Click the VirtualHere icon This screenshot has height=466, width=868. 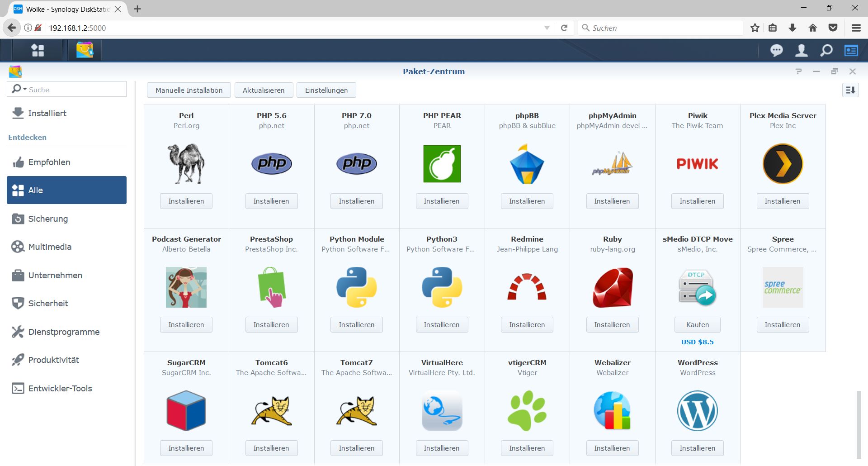coord(442,411)
